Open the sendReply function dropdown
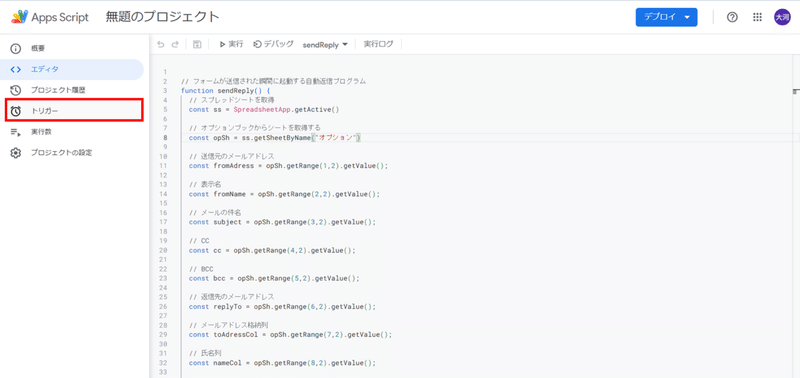800x378 pixels. [325, 45]
